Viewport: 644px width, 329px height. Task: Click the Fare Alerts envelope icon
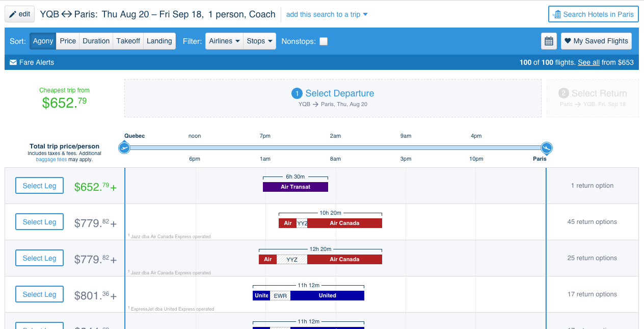click(13, 63)
